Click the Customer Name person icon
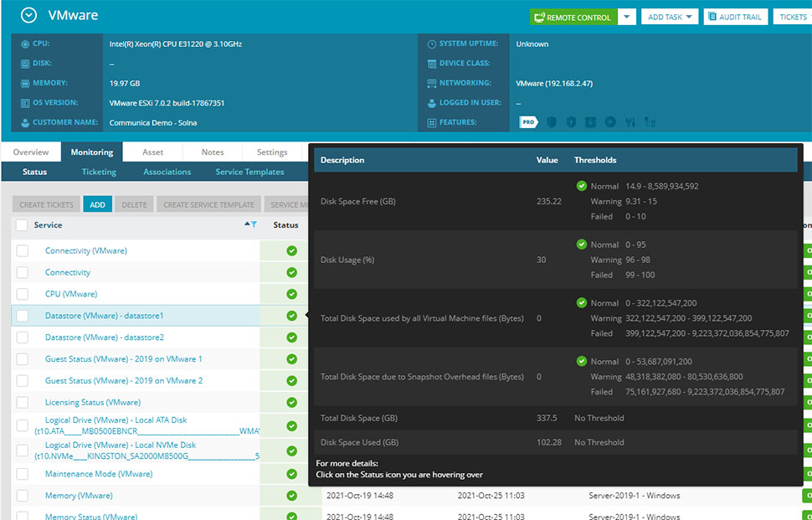This screenshot has height=520, width=812. (25, 123)
